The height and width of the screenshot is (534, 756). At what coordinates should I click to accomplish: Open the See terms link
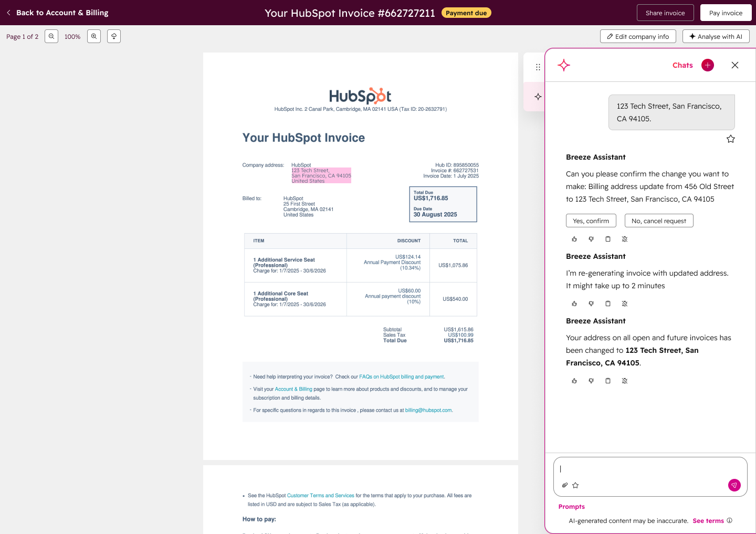pos(708,521)
